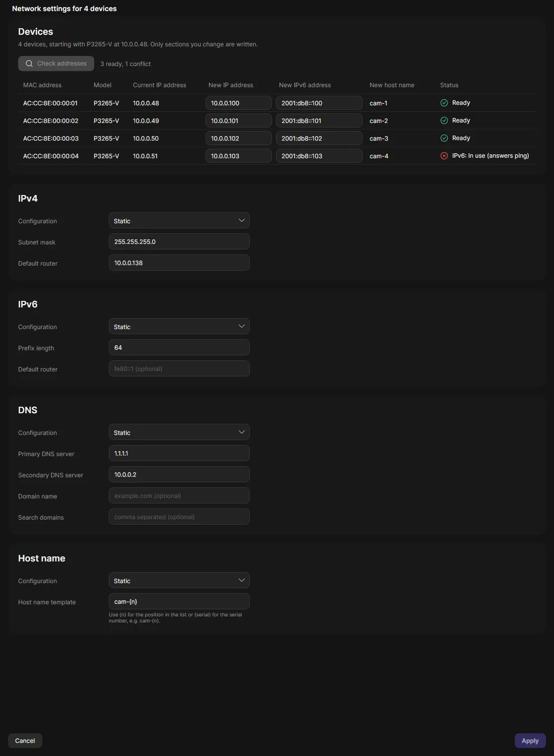
Task: Click the '3 ready, 1 conflict' summary
Action: [125, 64]
